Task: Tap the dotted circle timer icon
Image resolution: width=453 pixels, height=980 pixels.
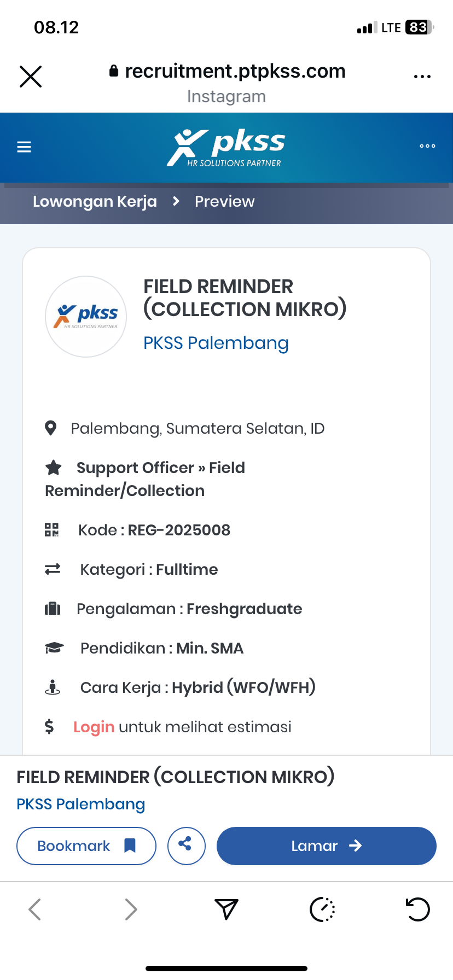Action: pos(322,909)
